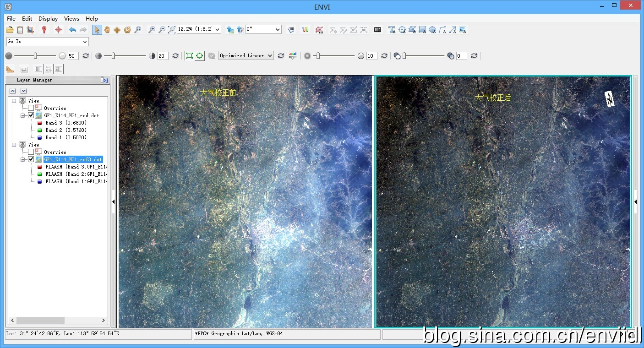Click the fixed Zoom In icon
The image size is (644, 348).
click(152, 30)
